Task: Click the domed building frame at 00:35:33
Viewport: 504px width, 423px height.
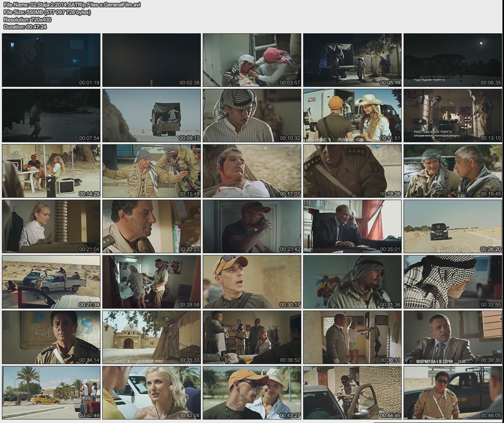Action: coord(152,337)
